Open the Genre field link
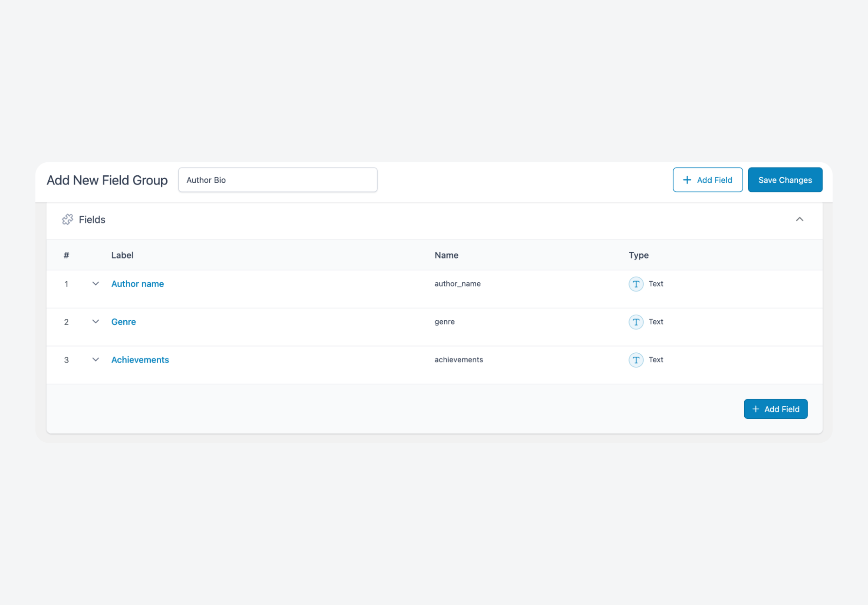Viewport: 868px width, 605px height. tap(123, 322)
